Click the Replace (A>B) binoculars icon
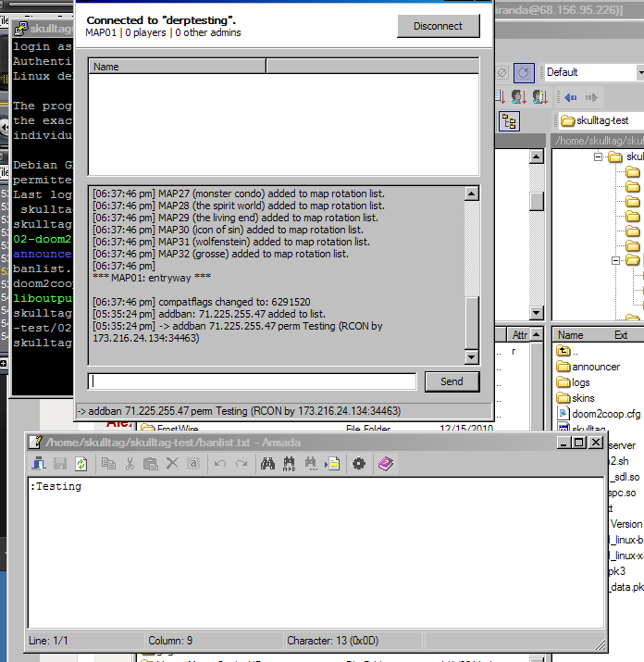The image size is (644, 662). (x=290, y=464)
